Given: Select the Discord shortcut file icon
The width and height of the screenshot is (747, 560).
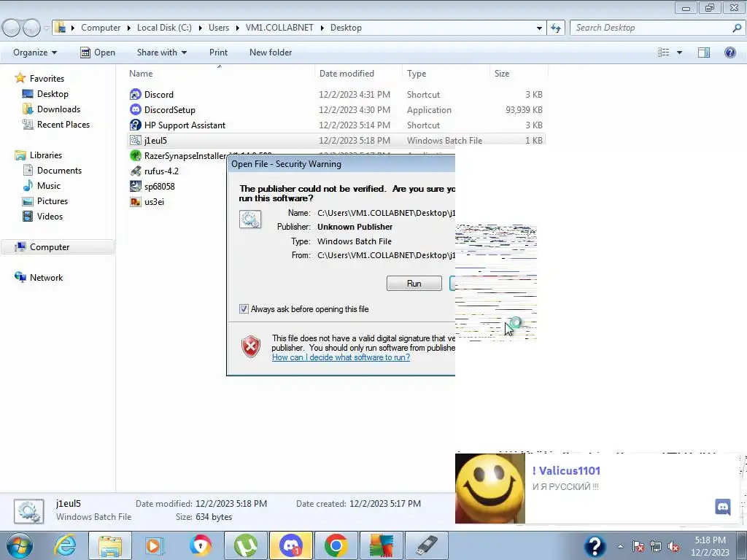Looking at the screenshot, I should tap(135, 94).
